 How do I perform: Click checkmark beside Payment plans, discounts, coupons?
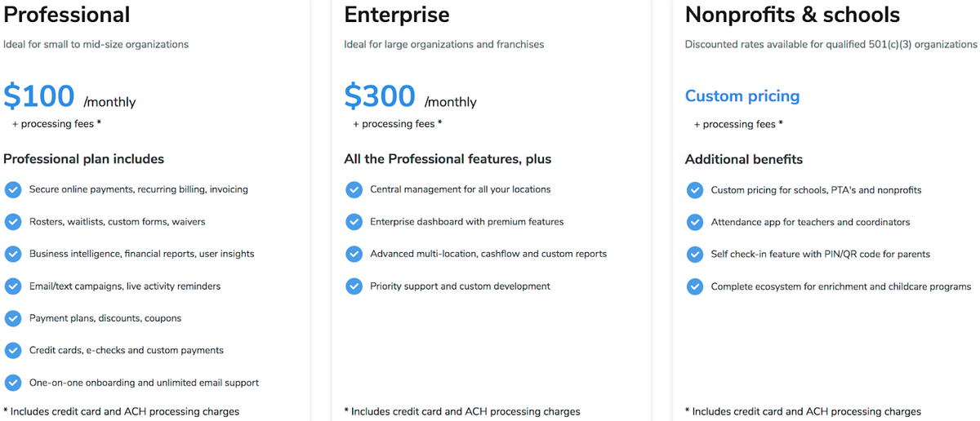[x=13, y=318]
